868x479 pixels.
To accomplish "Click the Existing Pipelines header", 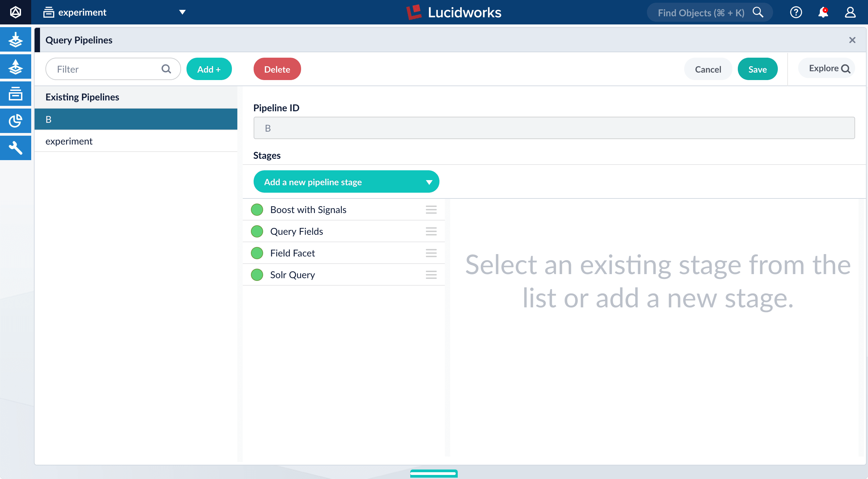I will pos(136,97).
